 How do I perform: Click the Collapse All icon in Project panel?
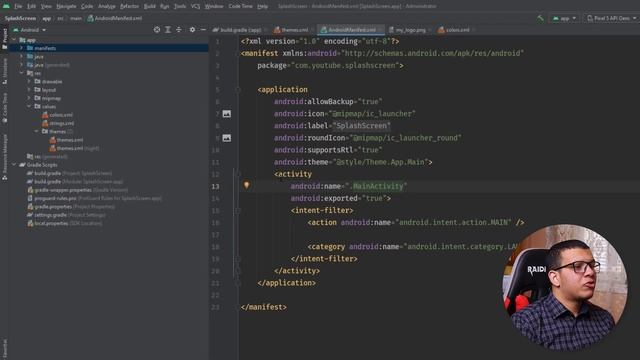pos(179,30)
